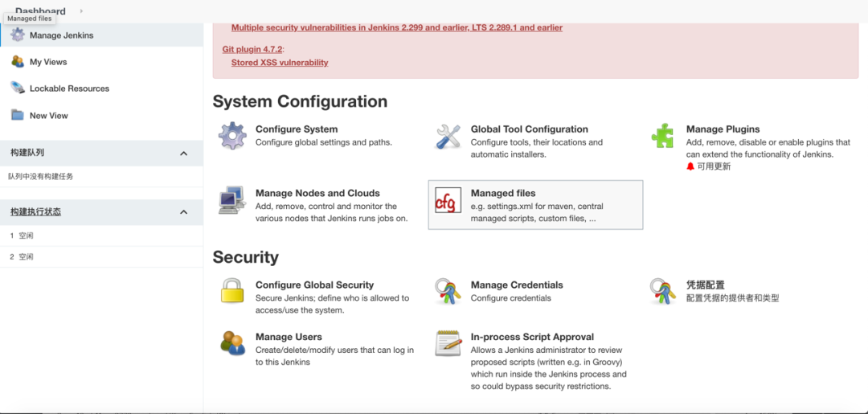Open Global Tool Configuration title
The image size is (868, 414).
pos(529,129)
